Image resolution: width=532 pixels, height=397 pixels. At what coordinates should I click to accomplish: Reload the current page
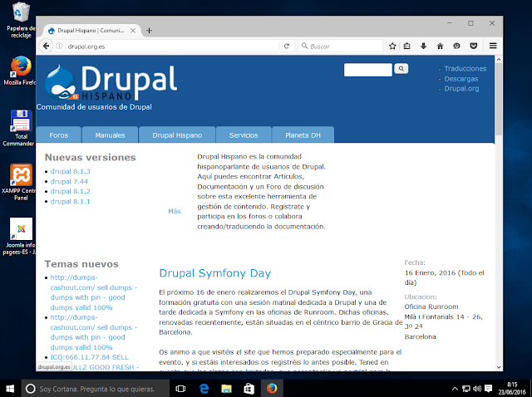click(x=286, y=46)
